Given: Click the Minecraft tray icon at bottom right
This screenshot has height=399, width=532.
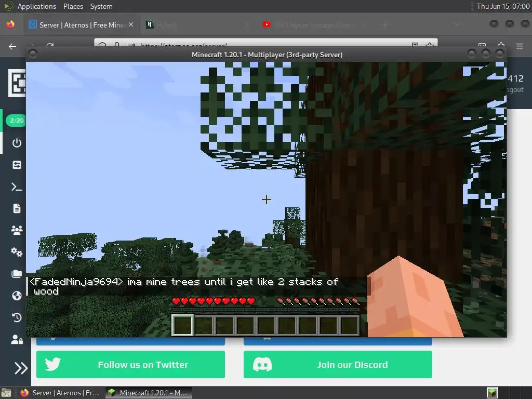Looking at the screenshot, I should [492, 393].
